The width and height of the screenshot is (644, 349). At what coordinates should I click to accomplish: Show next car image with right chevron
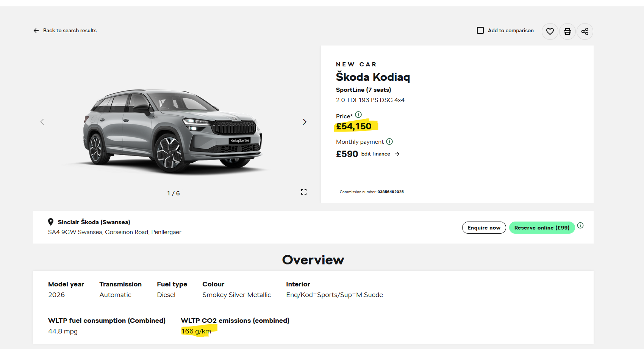coord(305,122)
